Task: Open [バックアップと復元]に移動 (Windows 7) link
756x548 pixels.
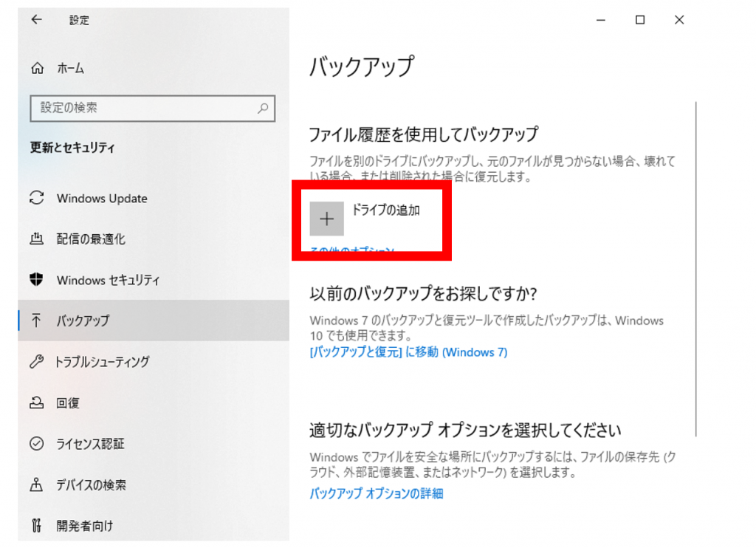Action: 408,352
